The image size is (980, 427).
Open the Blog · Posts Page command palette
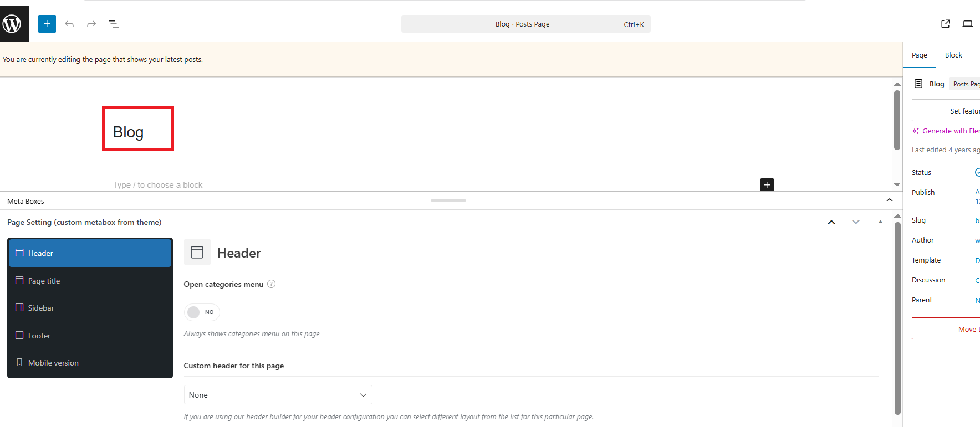coord(525,24)
